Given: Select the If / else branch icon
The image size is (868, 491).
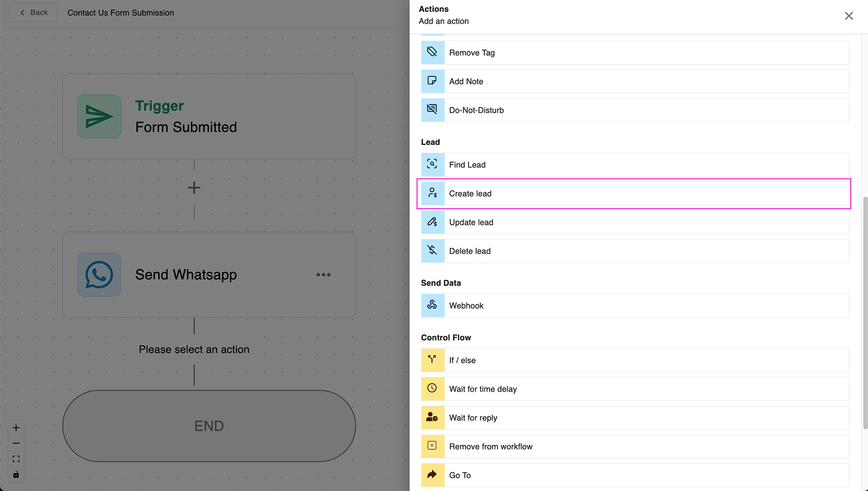Looking at the screenshot, I should [x=433, y=360].
